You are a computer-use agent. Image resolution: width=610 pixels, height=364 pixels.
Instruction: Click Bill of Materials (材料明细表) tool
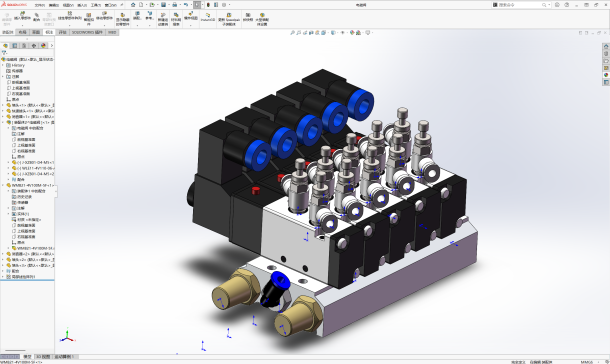click(x=176, y=19)
